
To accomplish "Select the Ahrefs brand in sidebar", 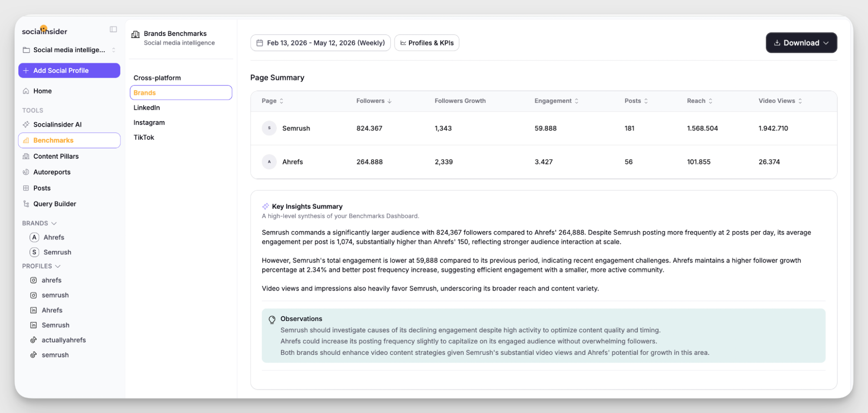I will pyautogui.click(x=47, y=238).
